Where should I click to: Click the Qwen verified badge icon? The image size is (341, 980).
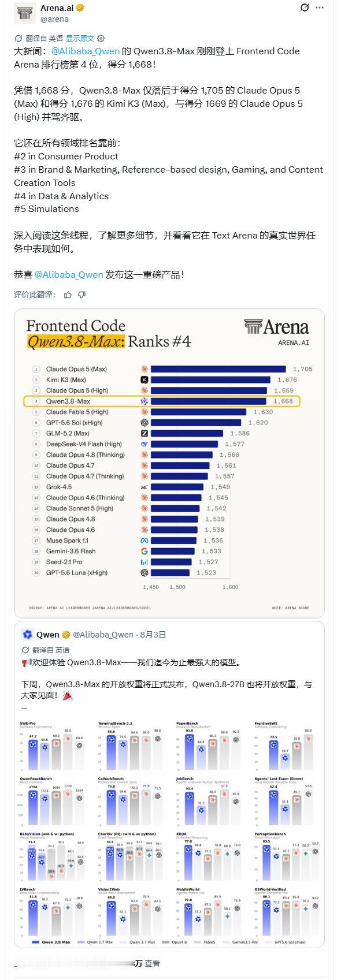pos(66,634)
